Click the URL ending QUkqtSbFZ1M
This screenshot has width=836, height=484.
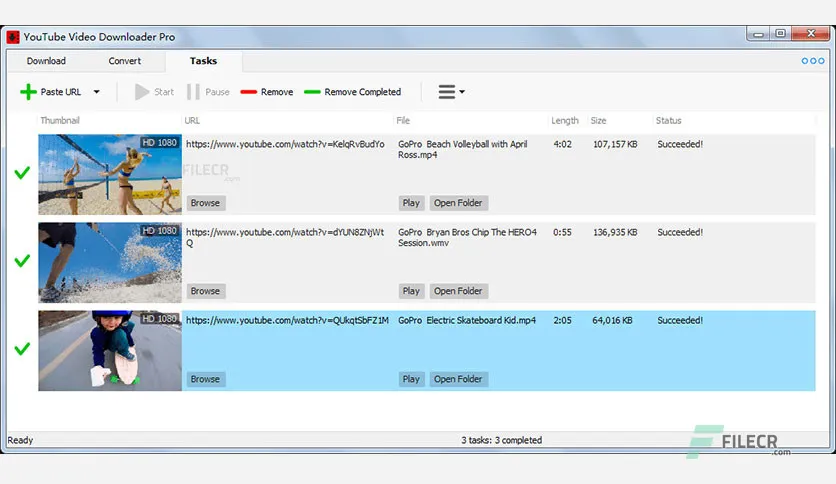coord(287,320)
